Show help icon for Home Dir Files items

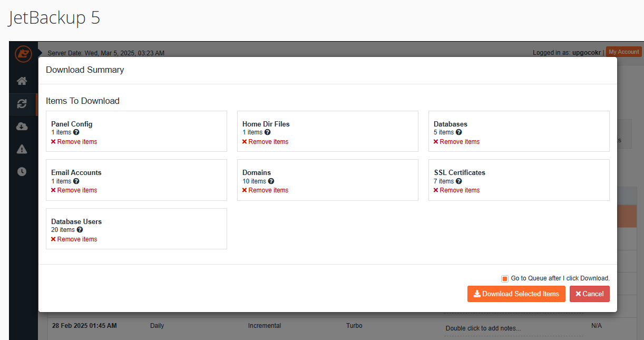[x=268, y=132]
